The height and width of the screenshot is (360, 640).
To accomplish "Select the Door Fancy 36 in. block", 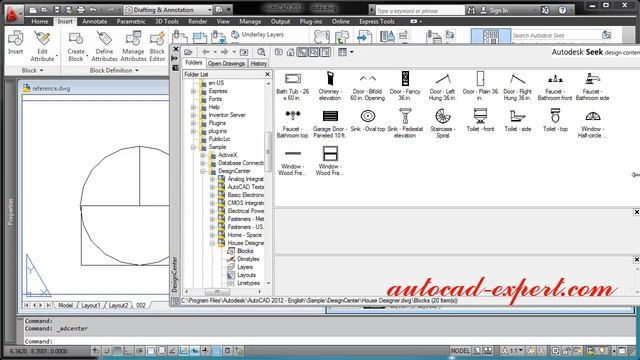I will click(405, 86).
